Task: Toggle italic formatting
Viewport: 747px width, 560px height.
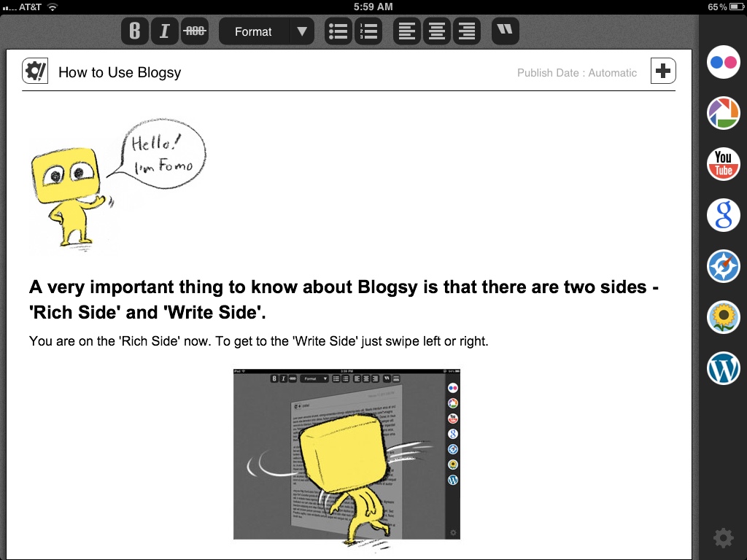Action: pos(165,31)
